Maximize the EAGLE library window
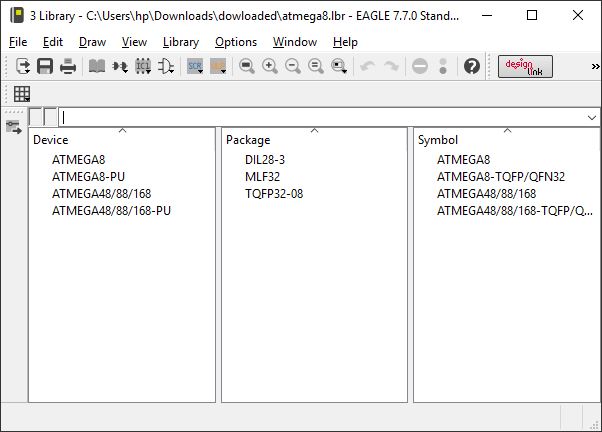602x432 pixels. point(532,15)
